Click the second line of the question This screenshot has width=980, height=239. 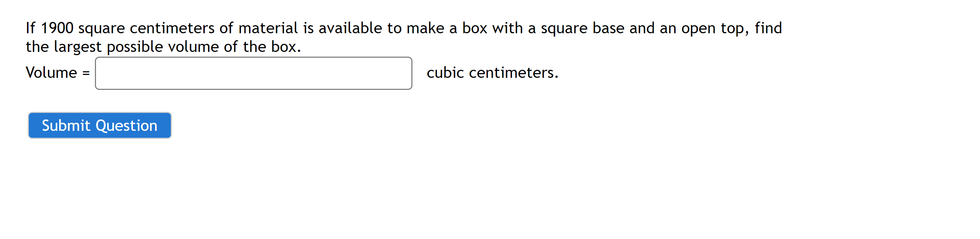point(163,46)
